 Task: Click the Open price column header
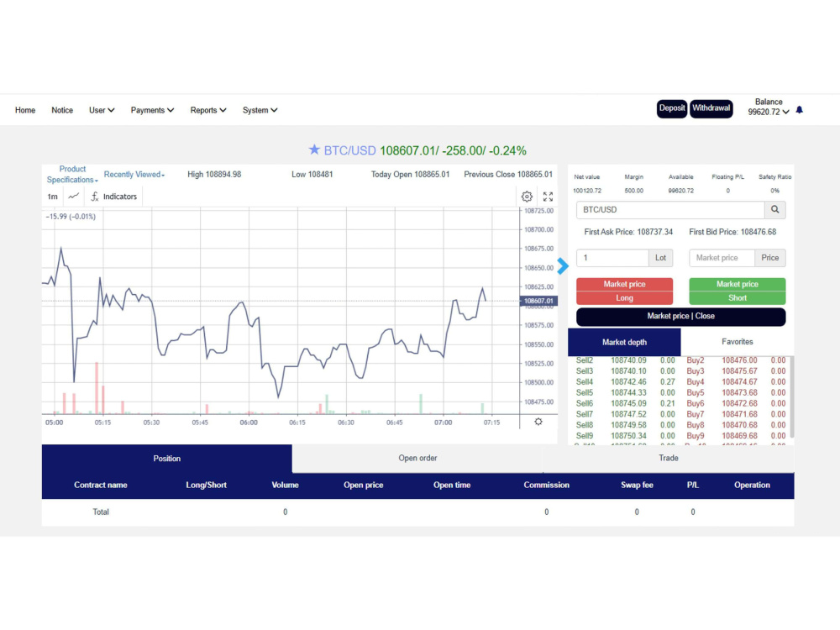(x=363, y=485)
